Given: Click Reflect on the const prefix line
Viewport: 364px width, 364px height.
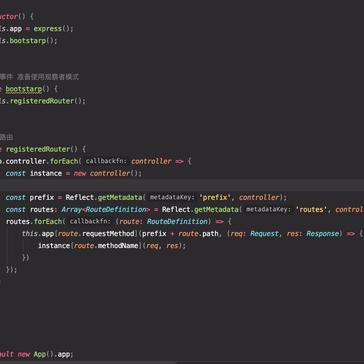Looking at the screenshot, I should pos(80,197).
